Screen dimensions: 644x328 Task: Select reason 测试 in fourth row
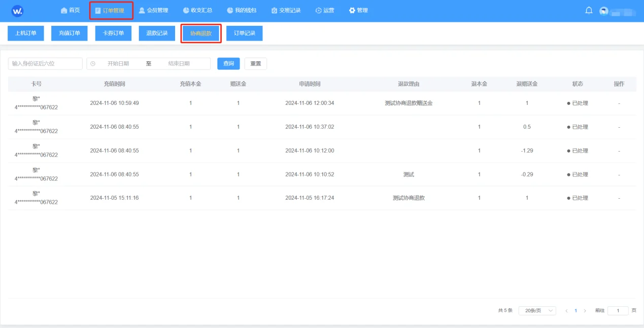(x=409, y=174)
